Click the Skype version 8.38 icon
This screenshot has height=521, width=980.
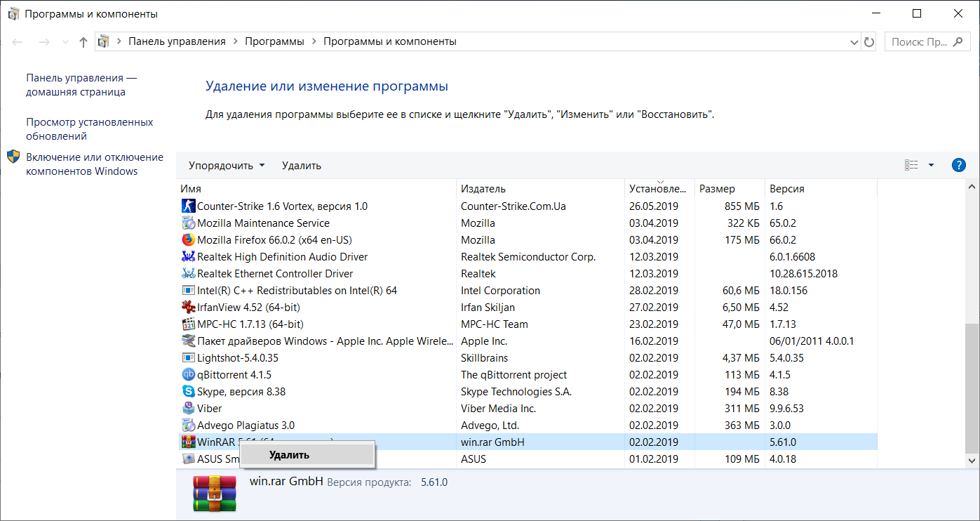pyautogui.click(x=188, y=392)
